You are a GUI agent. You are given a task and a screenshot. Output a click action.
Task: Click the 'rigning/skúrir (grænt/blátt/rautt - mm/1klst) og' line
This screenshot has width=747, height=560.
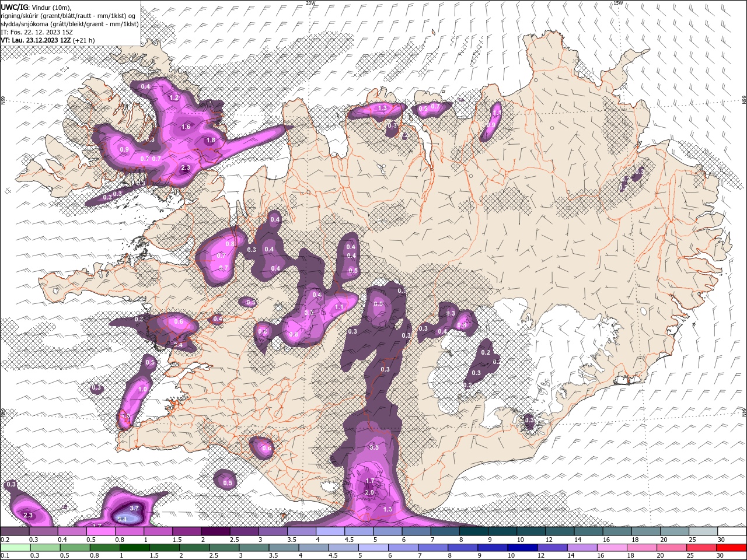(68, 15)
